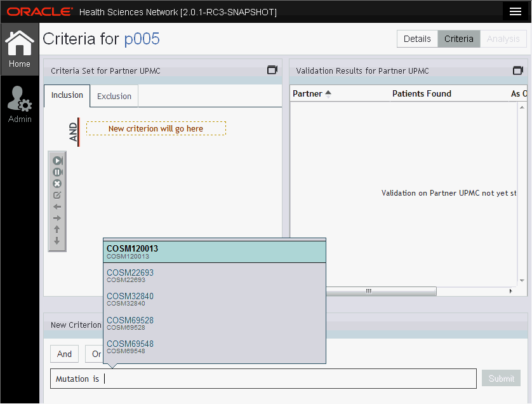Click the Or operator button
Screen dimensions: 532x404
click(95, 354)
